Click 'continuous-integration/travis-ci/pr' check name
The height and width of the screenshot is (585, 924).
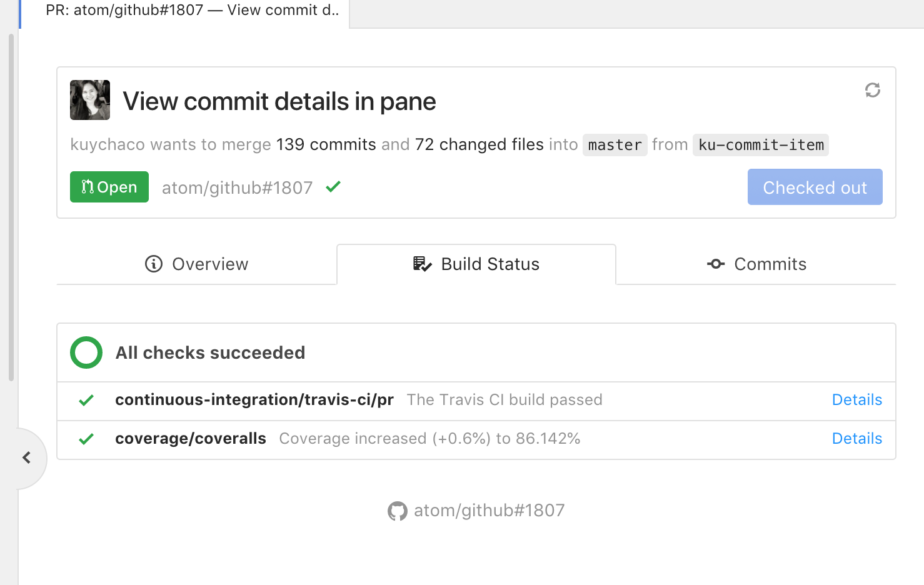[254, 400]
